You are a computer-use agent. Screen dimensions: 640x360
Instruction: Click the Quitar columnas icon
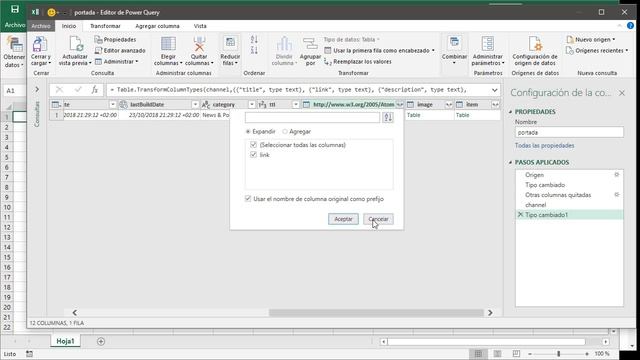pyautogui.click(x=199, y=44)
